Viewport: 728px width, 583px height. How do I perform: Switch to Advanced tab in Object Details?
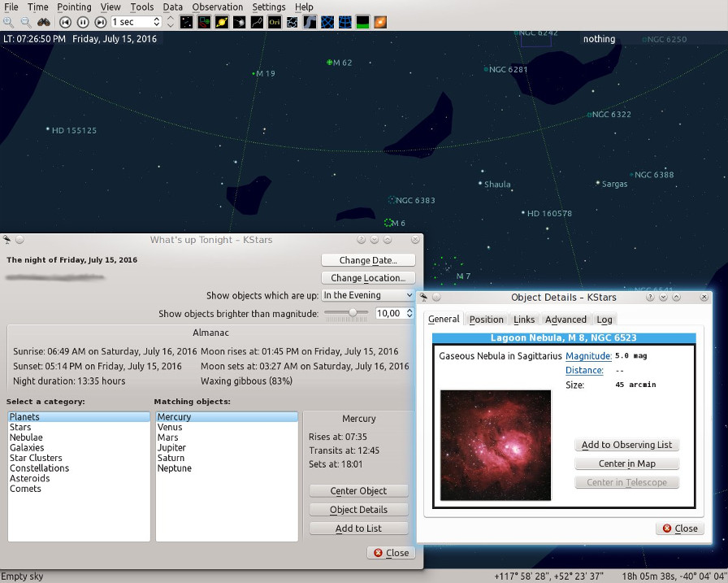[565, 319]
